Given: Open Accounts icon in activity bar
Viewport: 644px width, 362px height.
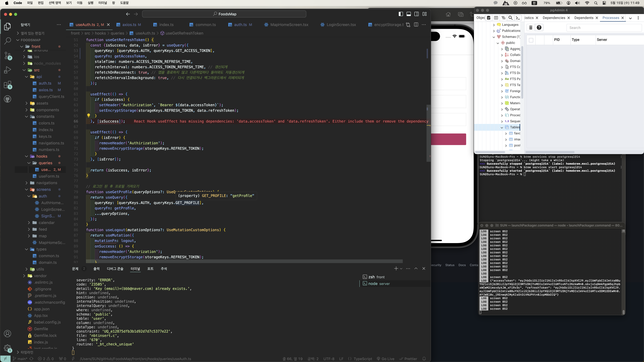Looking at the screenshot, I should [8, 333].
